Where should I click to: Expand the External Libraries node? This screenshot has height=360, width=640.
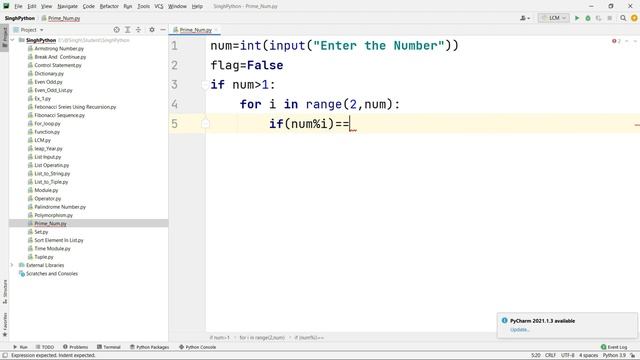12,265
